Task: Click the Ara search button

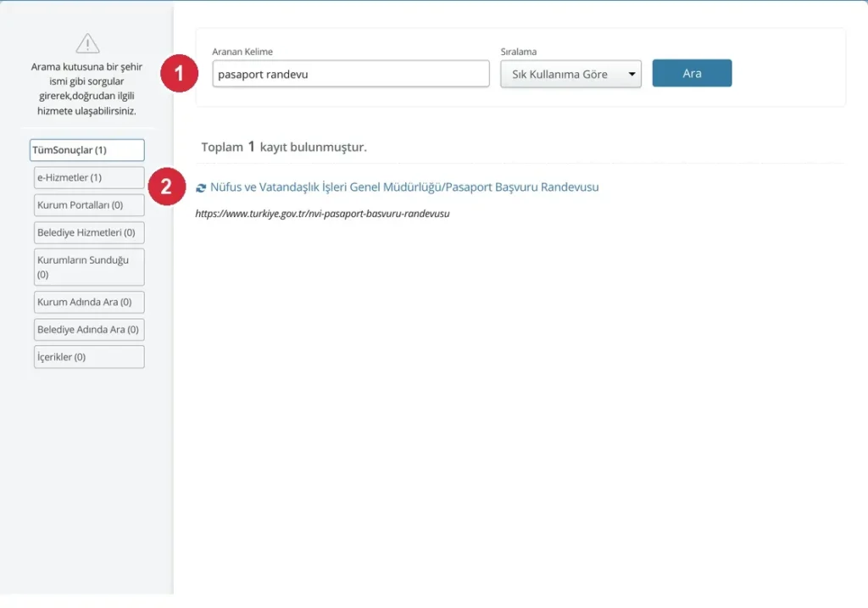Action: [x=692, y=73]
